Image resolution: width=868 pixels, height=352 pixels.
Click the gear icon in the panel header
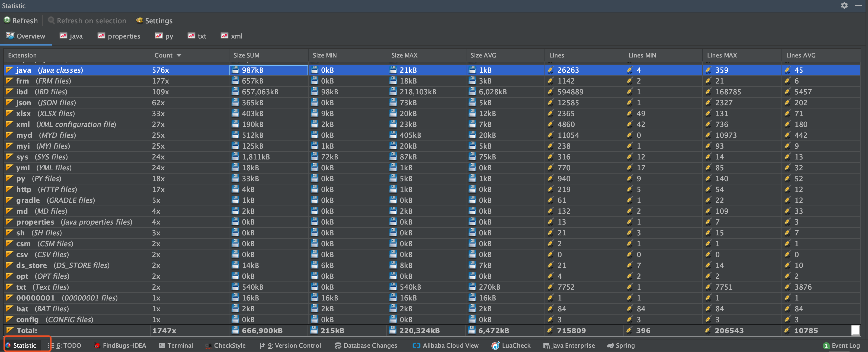(x=844, y=5)
